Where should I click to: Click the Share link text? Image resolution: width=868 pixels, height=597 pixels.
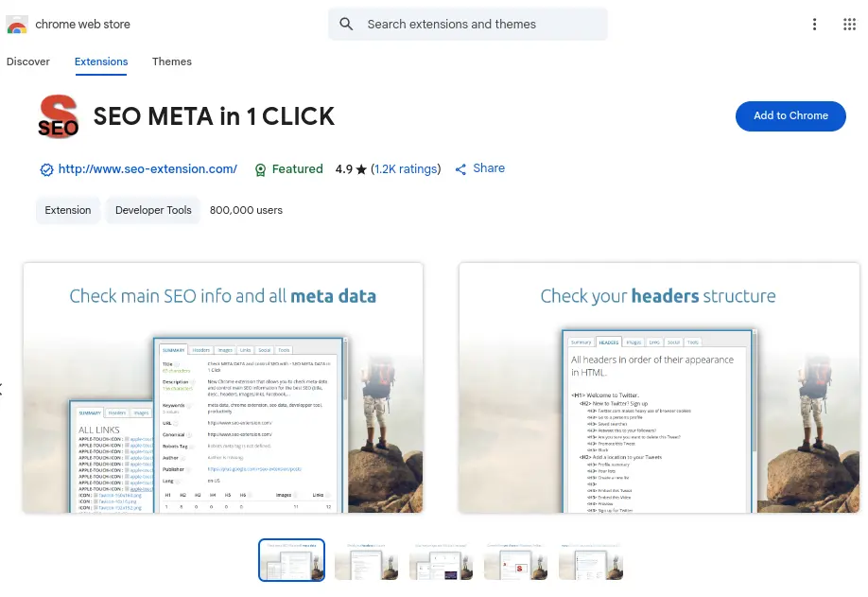pos(489,168)
